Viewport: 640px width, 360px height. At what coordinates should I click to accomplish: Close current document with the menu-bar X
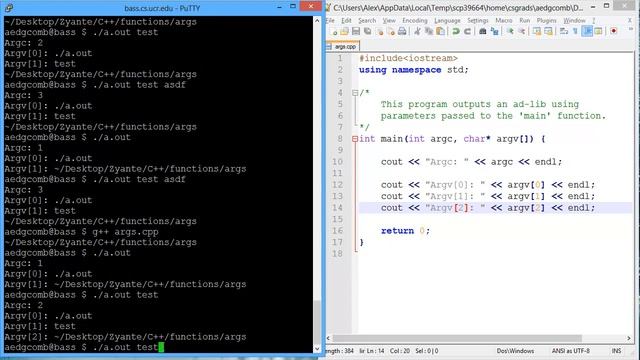(x=630, y=20)
